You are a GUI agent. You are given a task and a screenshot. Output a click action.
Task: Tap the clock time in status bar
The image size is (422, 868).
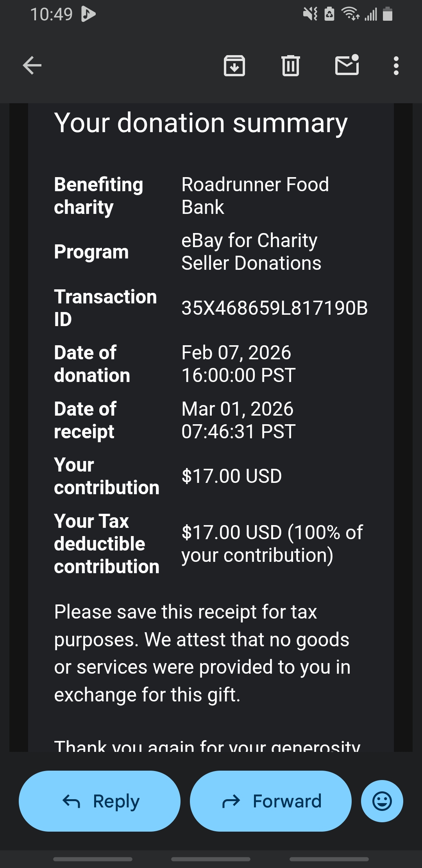tap(51, 14)
